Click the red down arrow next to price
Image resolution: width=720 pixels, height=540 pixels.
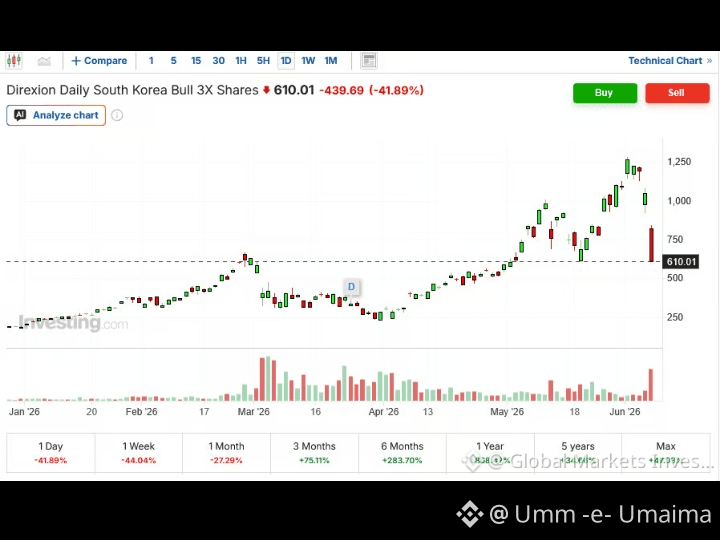[x=266, y=90]
